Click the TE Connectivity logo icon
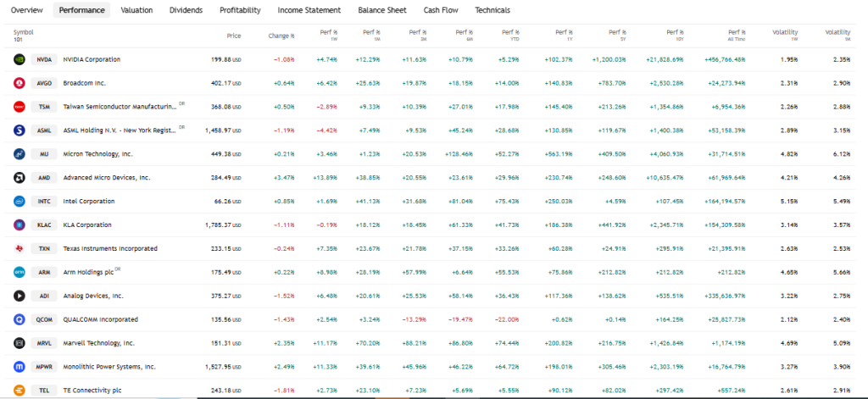 point(19,391)
